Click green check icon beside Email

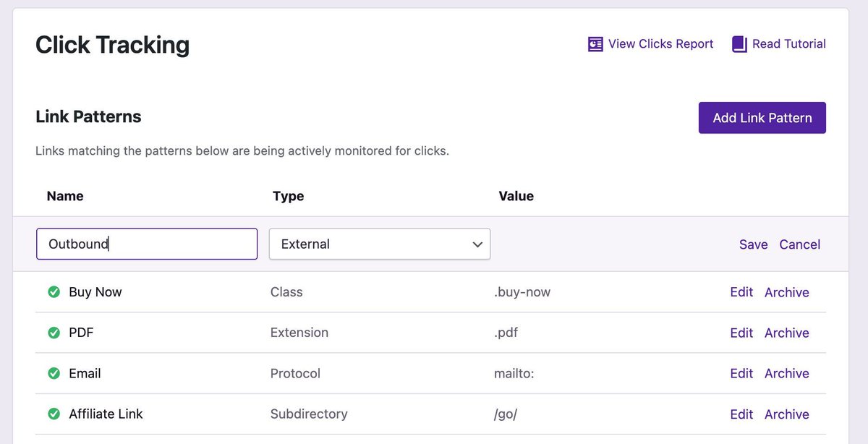(x=54, y=373)
